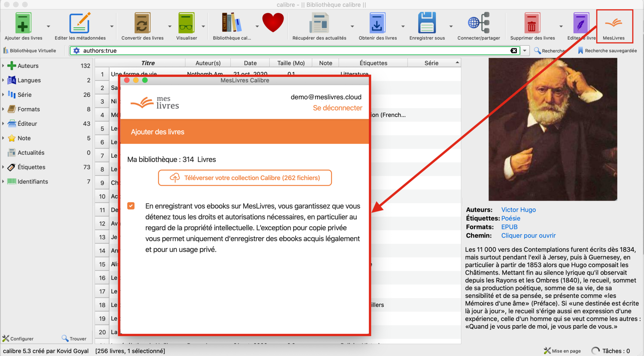Image resolution: width=644 pixels, height=356 pixels.
Task: Select Identifiants in tag browser
Action: [x=33, y=181]
